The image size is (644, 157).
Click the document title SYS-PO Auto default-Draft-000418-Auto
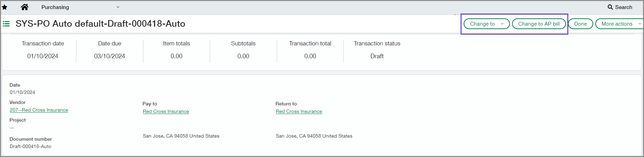[100, 24]
